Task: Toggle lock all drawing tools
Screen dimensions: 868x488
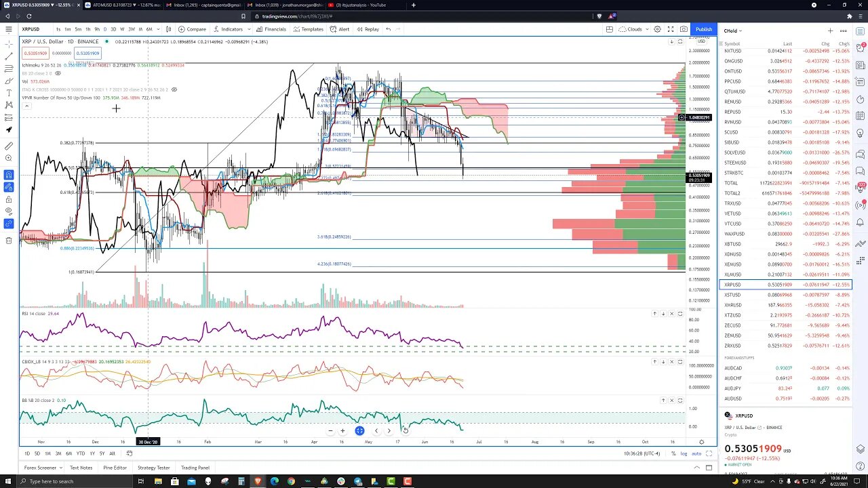Action: [x=8, y=199]
